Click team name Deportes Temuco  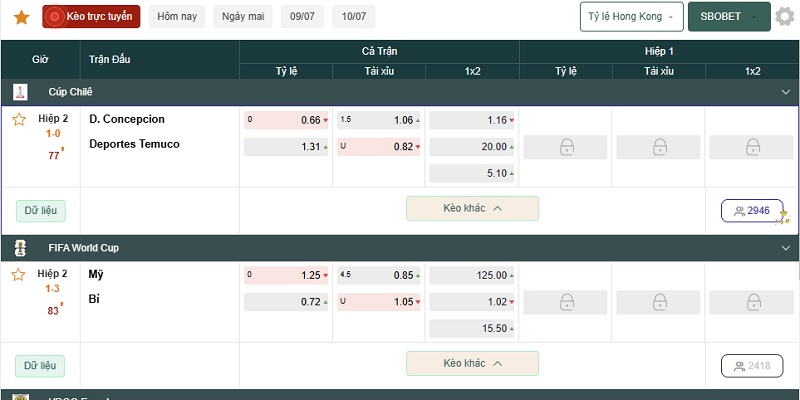[x=135, y=144]
